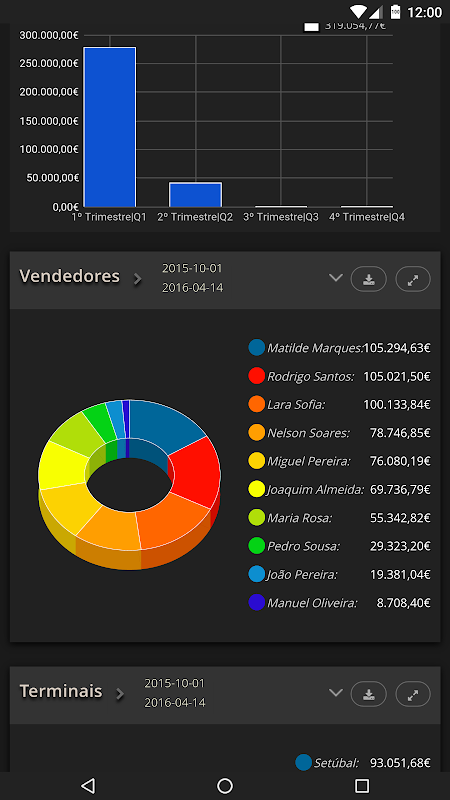This screenshot has height=800, width=450.
Task: Select the 1º Trimestre|Q1 bar
Action: click(110, 127)
